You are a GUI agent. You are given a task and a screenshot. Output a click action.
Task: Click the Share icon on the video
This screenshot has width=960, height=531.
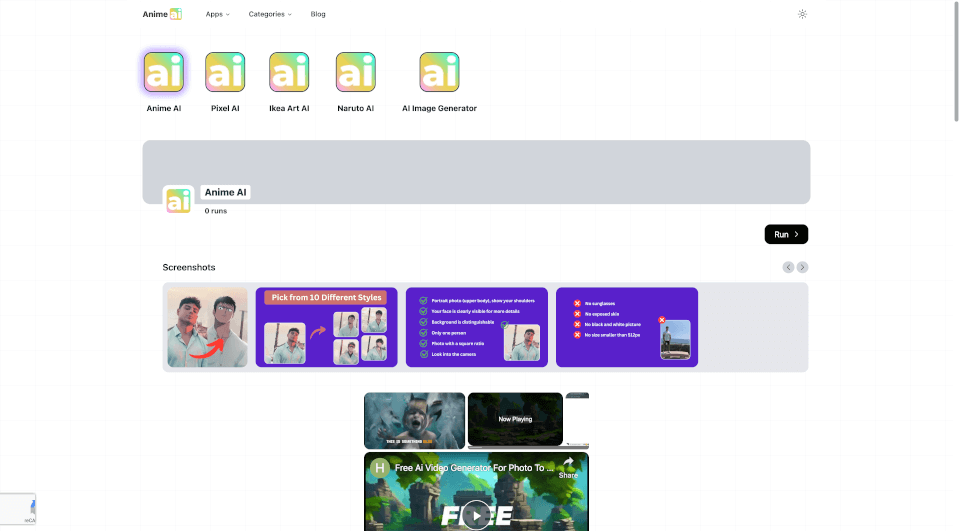pyautogui.click(x=568, y=467)
